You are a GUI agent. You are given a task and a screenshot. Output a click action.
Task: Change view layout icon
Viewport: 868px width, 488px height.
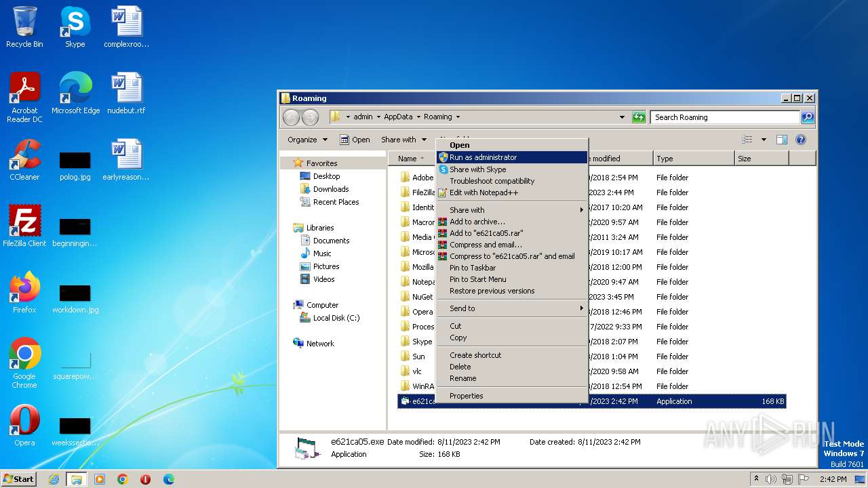747,140
